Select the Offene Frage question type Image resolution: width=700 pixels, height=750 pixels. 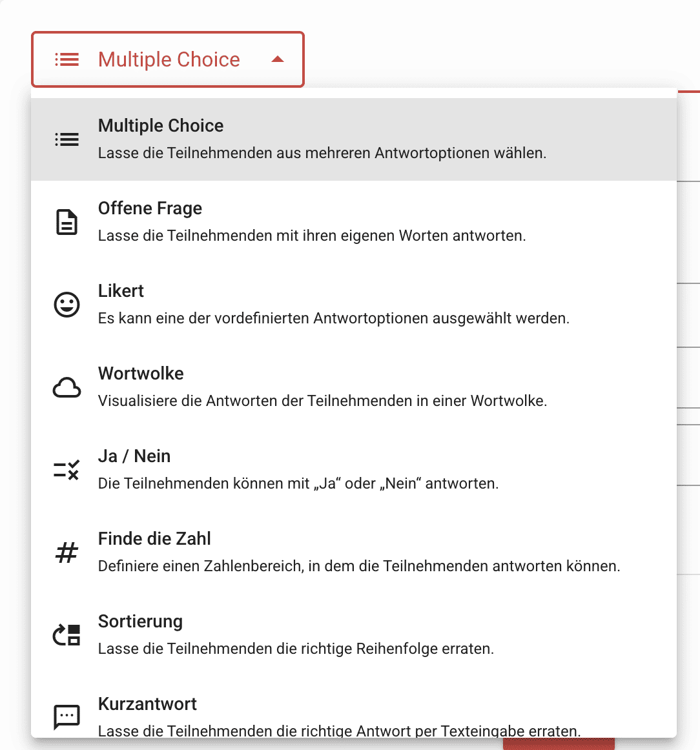(x=354, y=222)
